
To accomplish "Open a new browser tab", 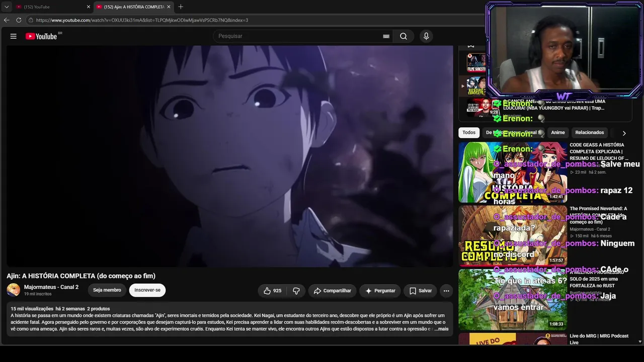I will 181,7.
